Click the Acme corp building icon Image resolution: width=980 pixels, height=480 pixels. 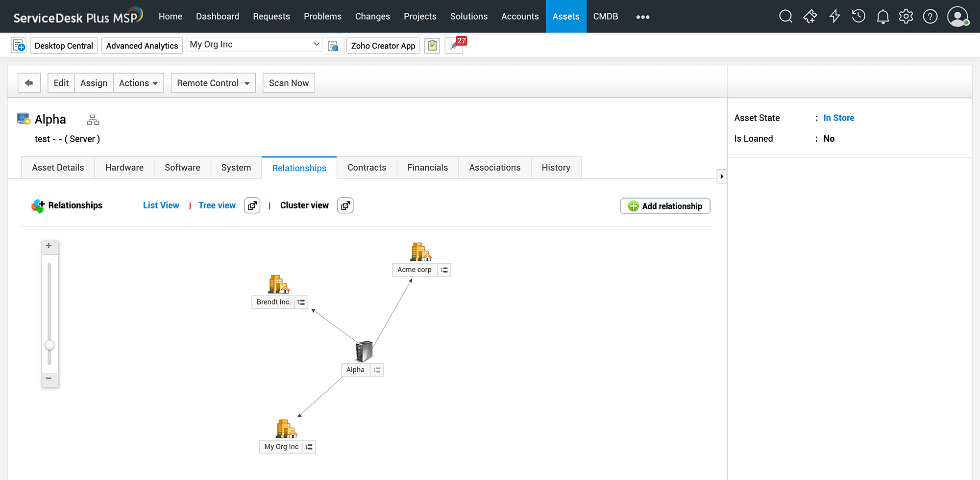[421, 252]
